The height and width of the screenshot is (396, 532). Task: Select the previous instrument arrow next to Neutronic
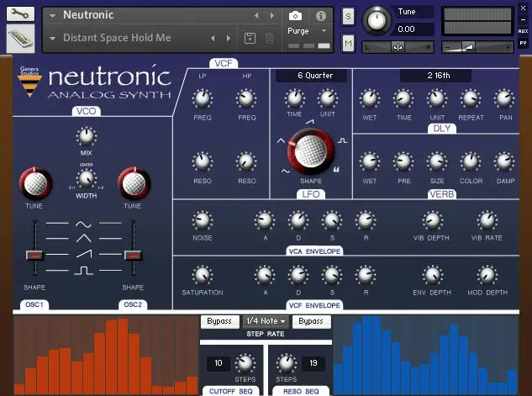point(256,16)
